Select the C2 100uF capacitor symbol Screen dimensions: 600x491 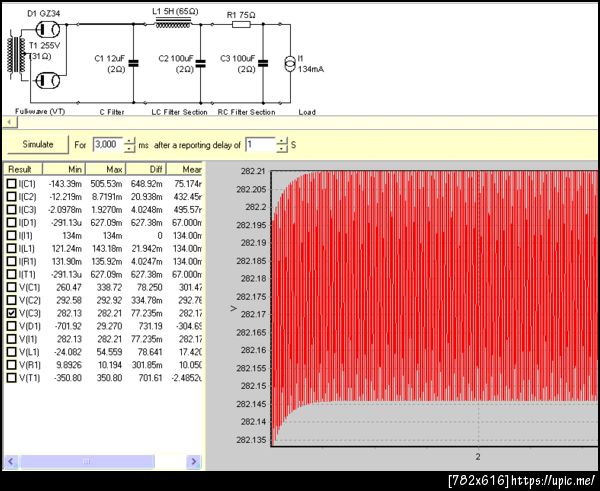tap(201, 64)
